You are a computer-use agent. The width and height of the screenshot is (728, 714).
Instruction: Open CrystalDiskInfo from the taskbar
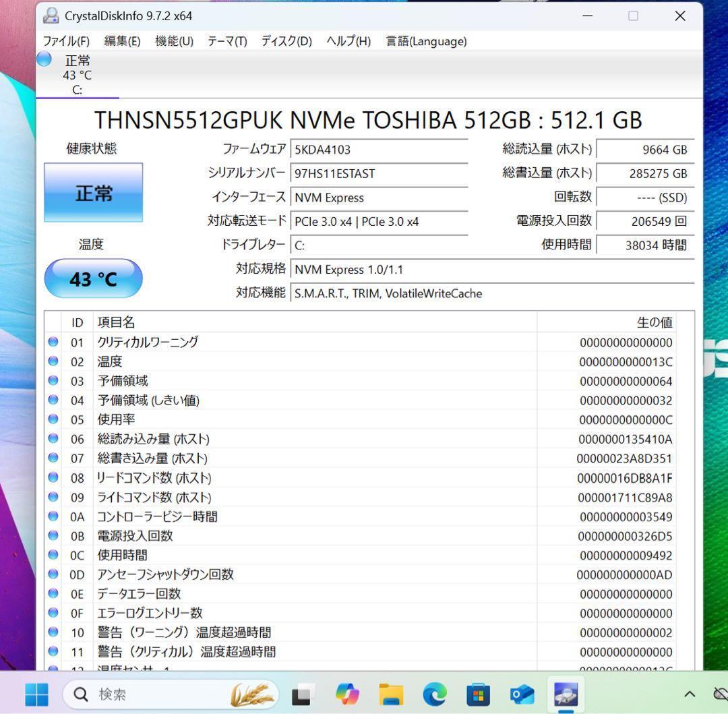pyautogui.click(x=565, y=694)
